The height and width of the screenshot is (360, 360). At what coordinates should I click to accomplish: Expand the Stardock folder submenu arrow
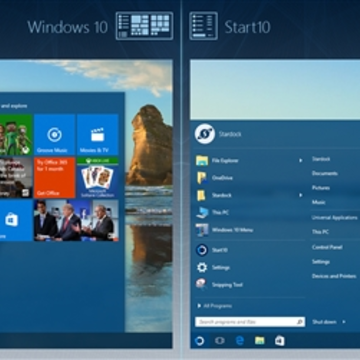pos(300,195)
